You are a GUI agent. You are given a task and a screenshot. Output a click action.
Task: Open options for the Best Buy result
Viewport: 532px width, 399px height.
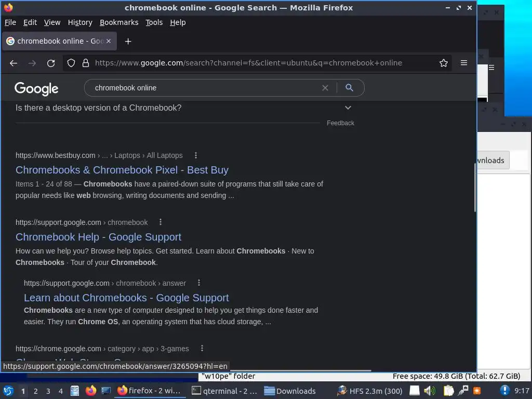(196, 155)
